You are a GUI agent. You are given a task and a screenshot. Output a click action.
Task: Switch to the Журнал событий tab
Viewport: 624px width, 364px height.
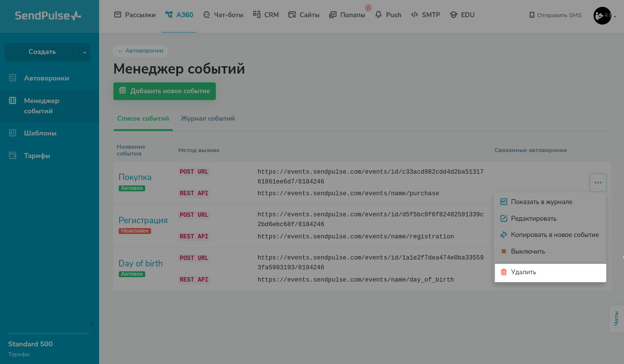208,119
